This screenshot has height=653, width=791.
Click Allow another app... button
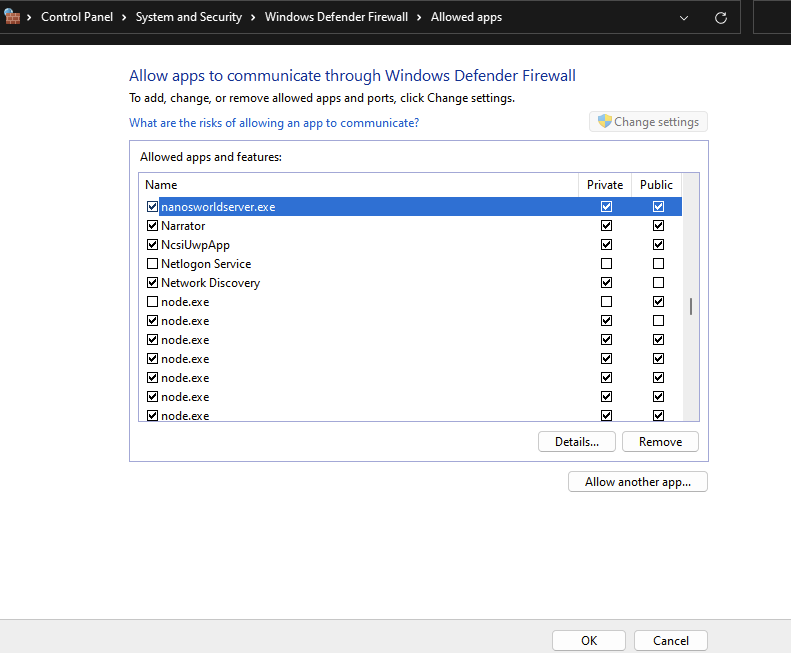click(638, 481)
